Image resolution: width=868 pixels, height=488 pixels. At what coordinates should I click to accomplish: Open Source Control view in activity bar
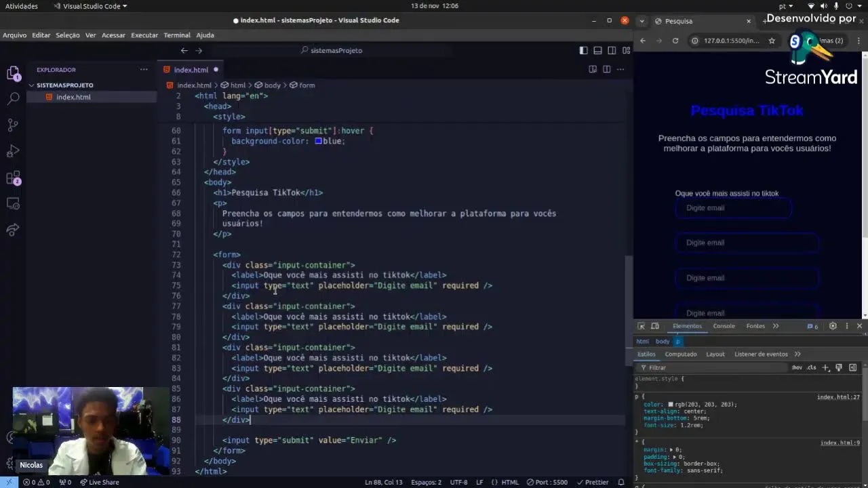point(13,125)
